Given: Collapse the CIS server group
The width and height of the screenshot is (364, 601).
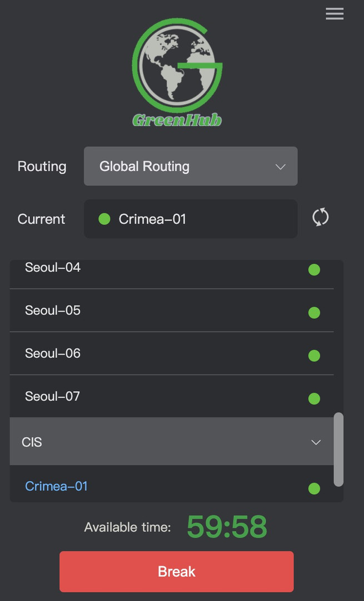Looking at the screenshot, I should pyautogui.click(x=316, y=442).
